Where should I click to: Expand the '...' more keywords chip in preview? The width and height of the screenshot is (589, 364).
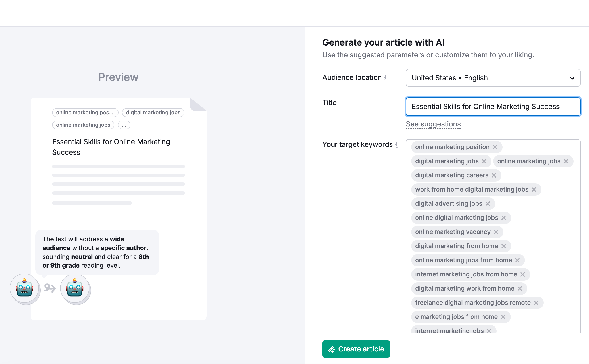click(124, 125)
